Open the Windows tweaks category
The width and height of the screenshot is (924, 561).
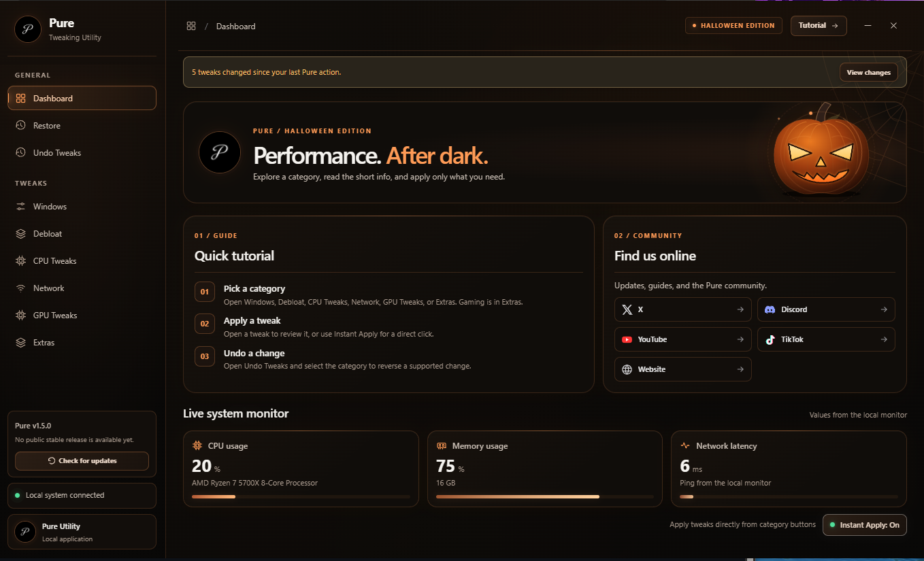pos(82,207)
